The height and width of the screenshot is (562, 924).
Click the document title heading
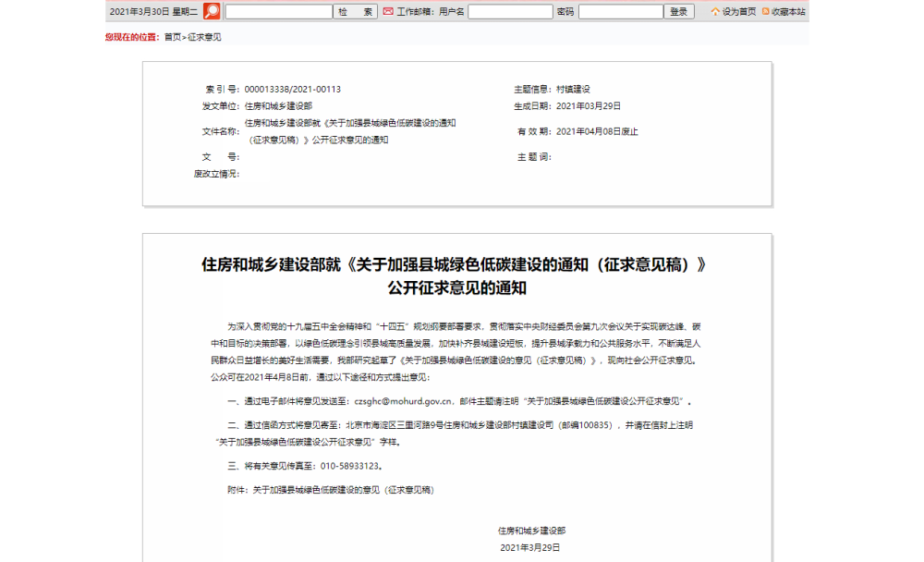pyautogui.click(x=456, y=275)
